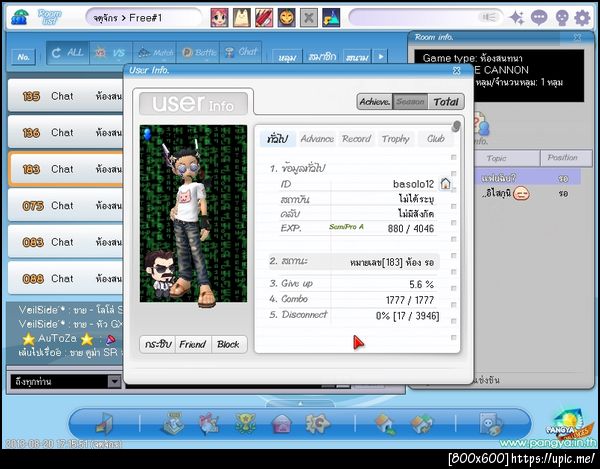Click the character avatar portrait

pos(193,213)
